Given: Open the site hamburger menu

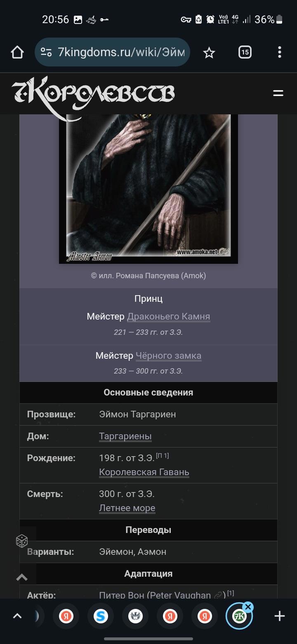Looking at the screenshot, I should coord(278,93).
